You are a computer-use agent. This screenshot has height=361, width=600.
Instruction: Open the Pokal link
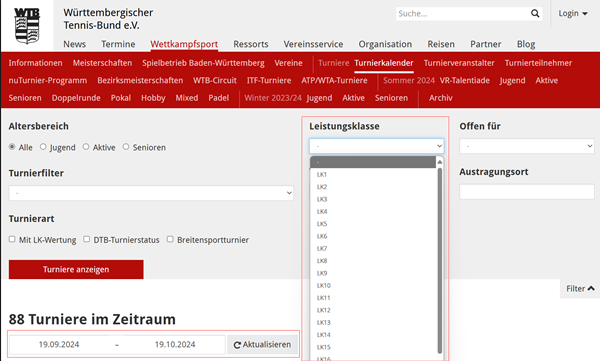click(x=121, y=98)
